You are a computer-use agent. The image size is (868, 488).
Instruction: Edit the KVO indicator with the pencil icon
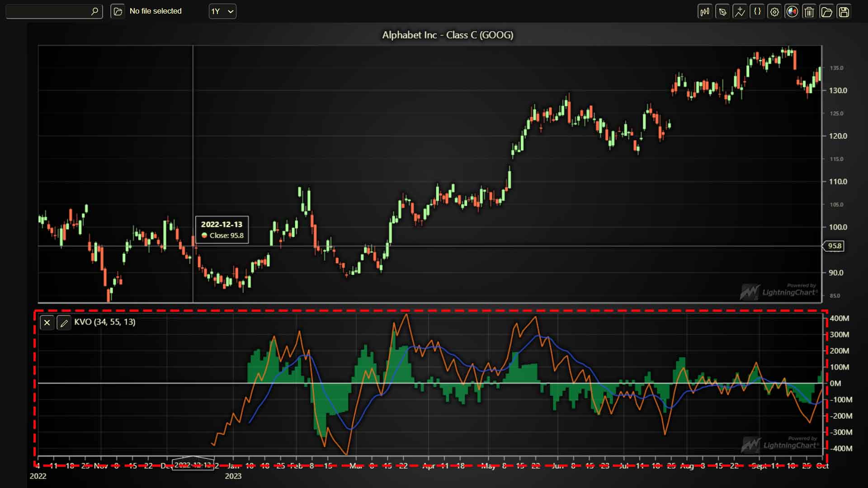pos(64,323)
